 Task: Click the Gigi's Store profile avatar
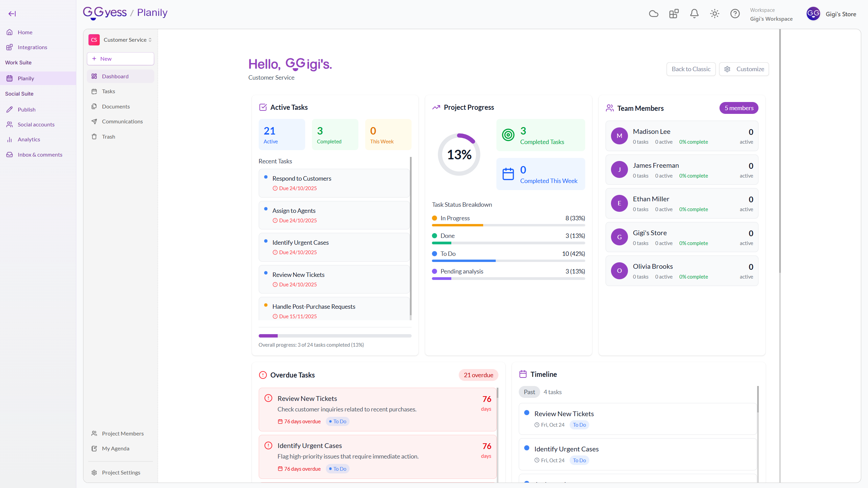point(813,14)
